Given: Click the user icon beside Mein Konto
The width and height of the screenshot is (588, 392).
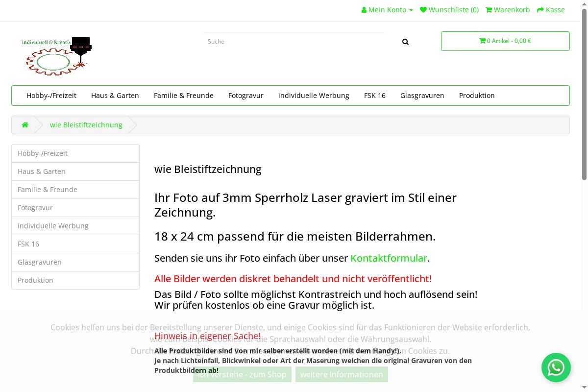Looking at the screenshot, I should tap(364, 10).
